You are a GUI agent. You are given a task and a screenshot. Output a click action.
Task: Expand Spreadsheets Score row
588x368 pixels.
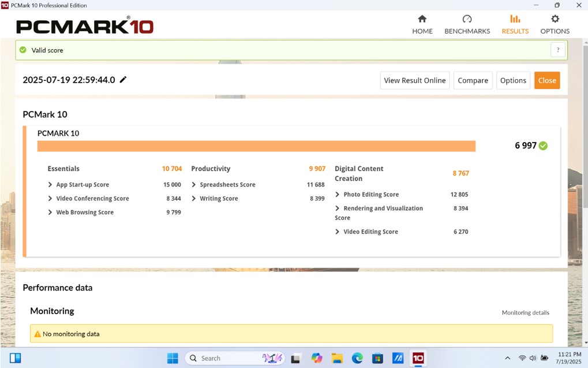pyautogui.click(x=194, y=185)
